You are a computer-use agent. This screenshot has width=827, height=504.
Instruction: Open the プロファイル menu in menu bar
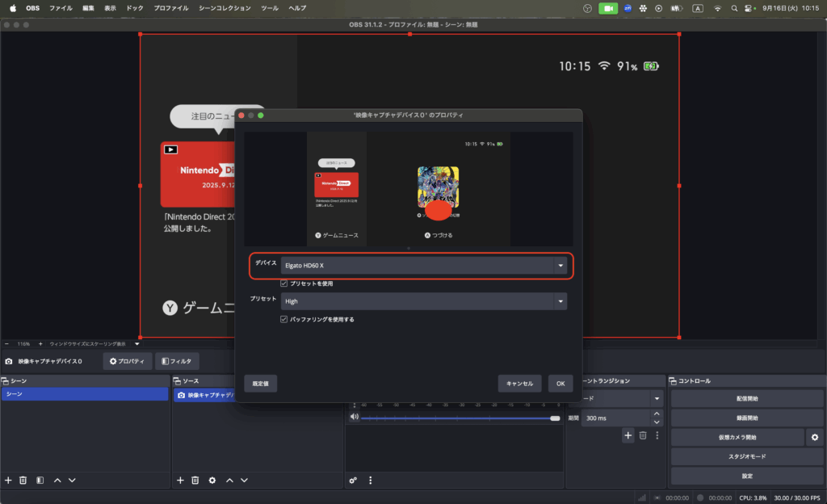171,7
